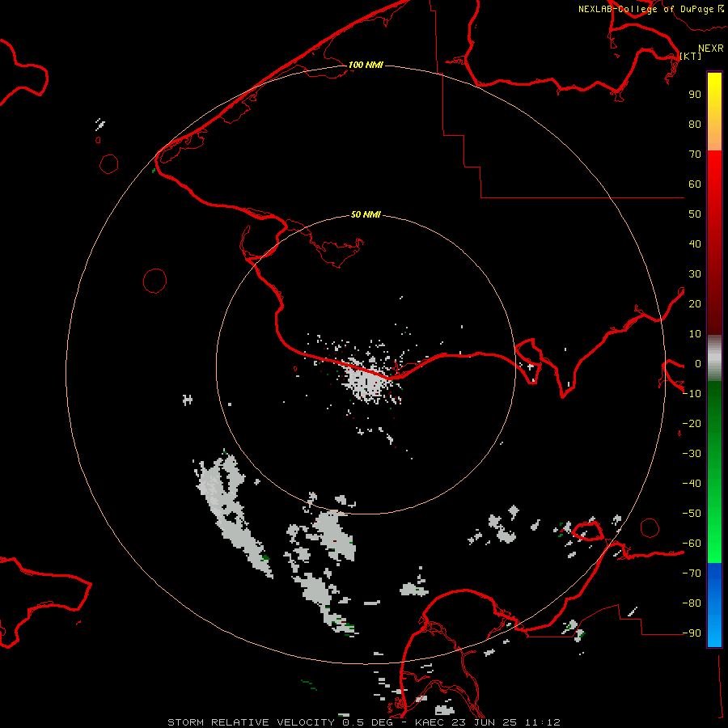Viewport: 728px width, 728px height.
Task: Click the "-20" value on the velocity scale
Action: tap(692, 424)
